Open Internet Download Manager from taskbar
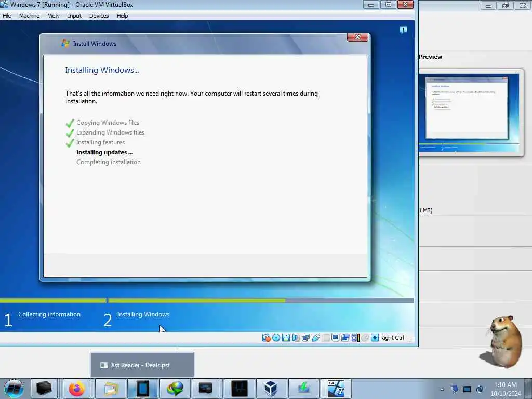The height and width of the screenshot is (399, 532). pos(175,389)
